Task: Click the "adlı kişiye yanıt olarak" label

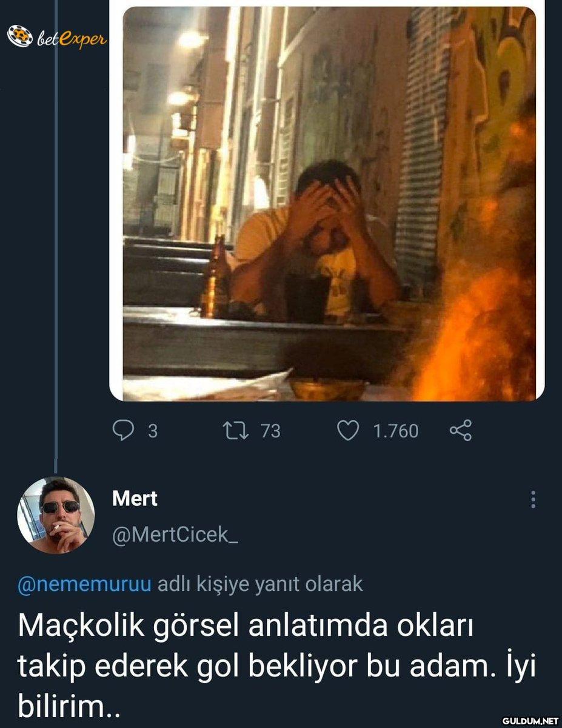Action: [x=259, y=584]
